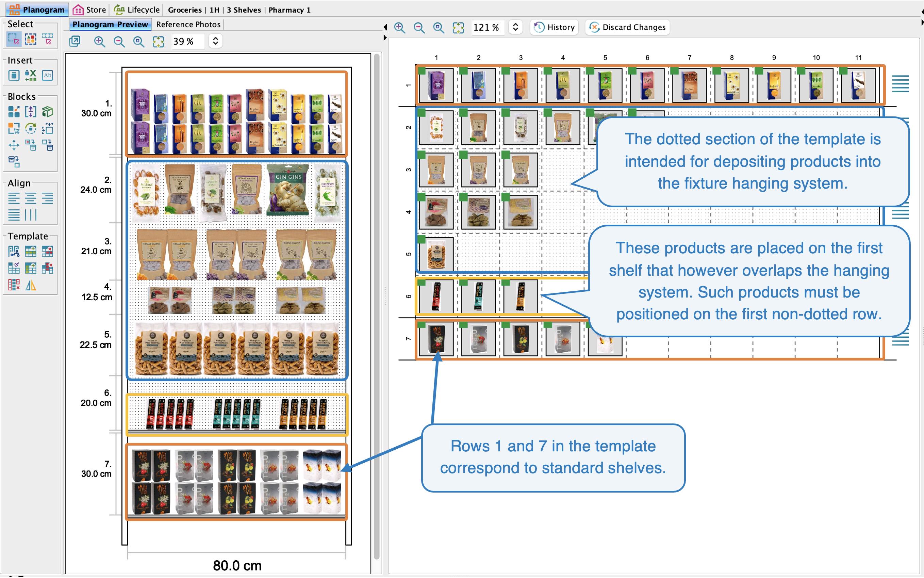Fit template grid to screen
Screen dimensions: 924x578
coord(458,28)
